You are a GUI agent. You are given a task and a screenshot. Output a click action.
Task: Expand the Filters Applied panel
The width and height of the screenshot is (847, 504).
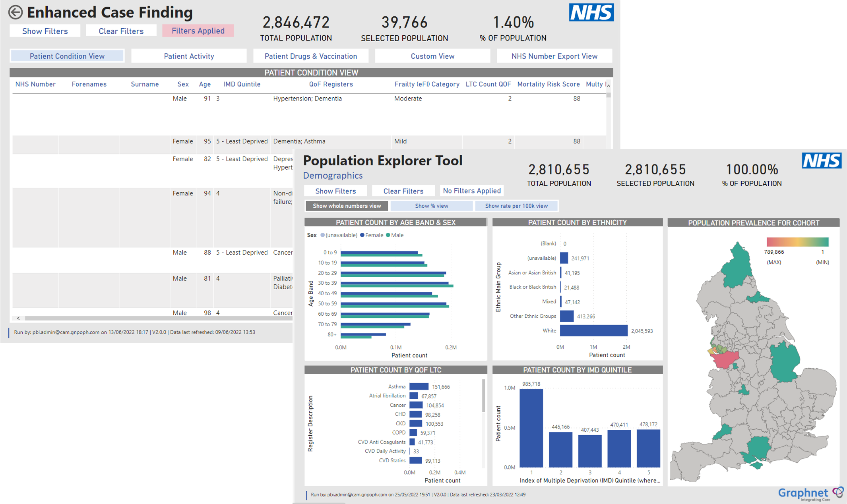(197, 31)
